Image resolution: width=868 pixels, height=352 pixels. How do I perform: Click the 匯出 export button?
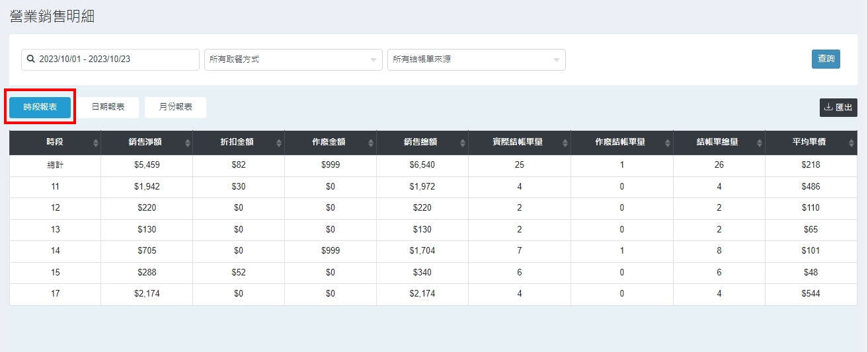838,108
